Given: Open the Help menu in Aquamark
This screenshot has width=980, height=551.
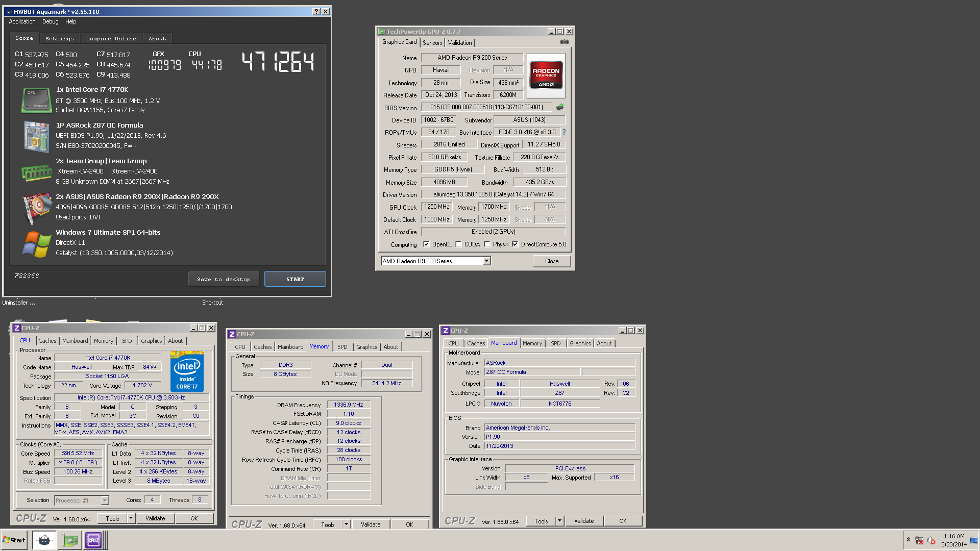Looking at the screenshot, I should pos(70,21).
